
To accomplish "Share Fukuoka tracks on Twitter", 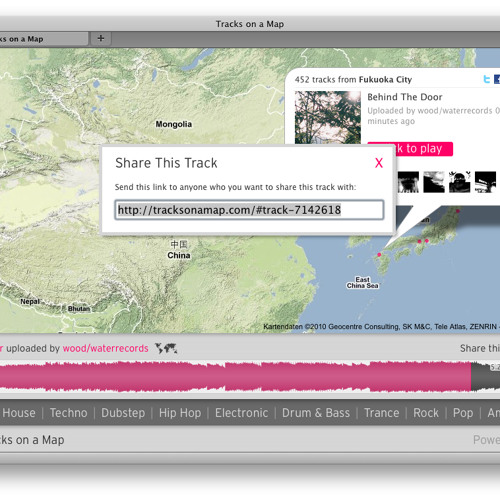I will [x=487, y=79].
